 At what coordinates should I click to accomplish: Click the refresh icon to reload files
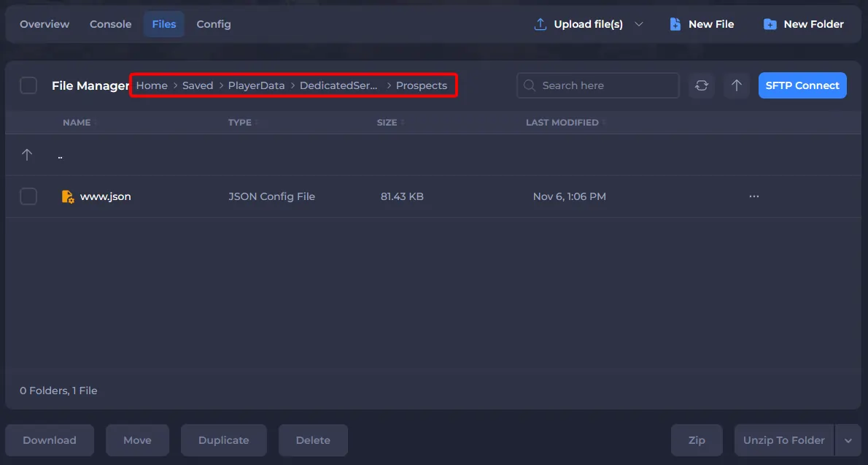(701, 85)
